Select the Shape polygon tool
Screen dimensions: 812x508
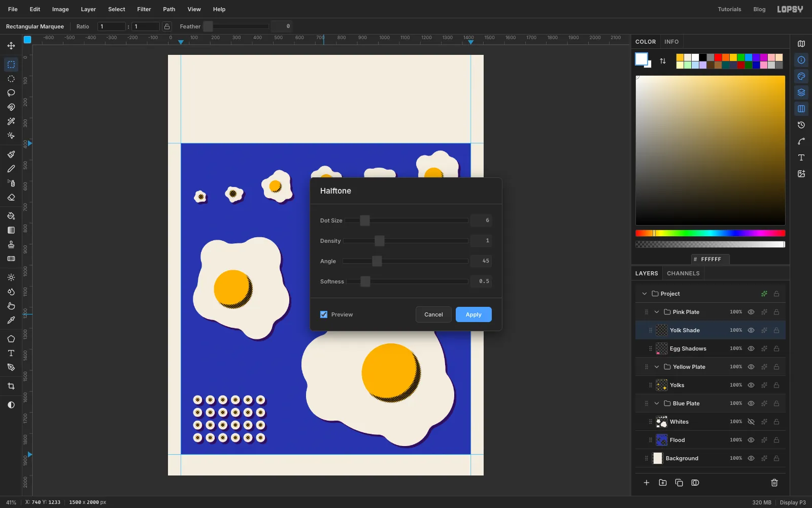(11, 339)
